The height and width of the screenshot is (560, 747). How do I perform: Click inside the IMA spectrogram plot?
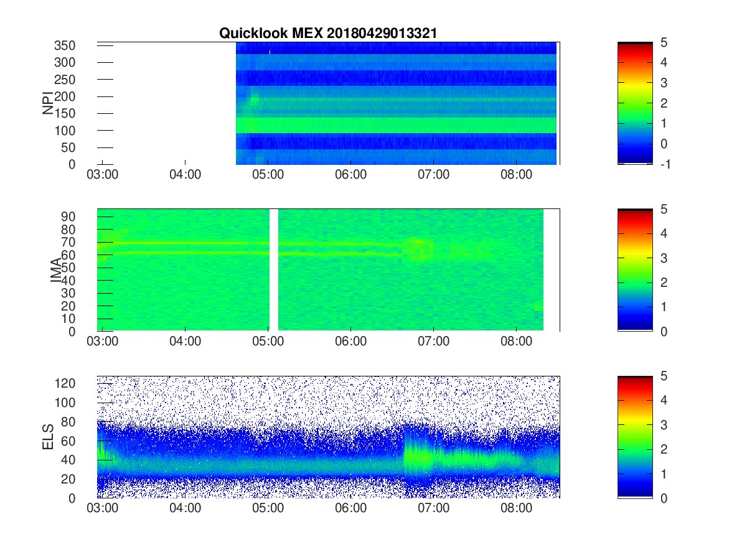pyautogui.click(x=328, y=270)
